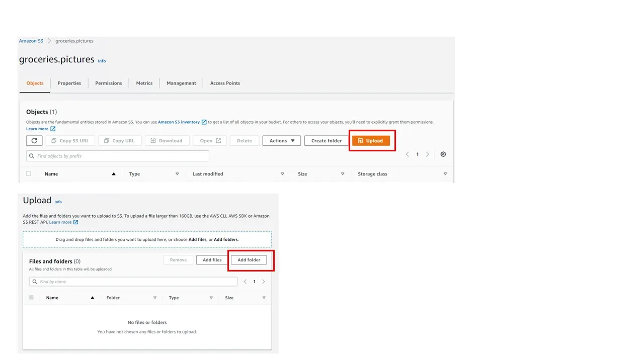Go to previous page in Files and folders
The width and height of the screenshot is (644, 362).
pyautogui.click(x=245, y=282)
